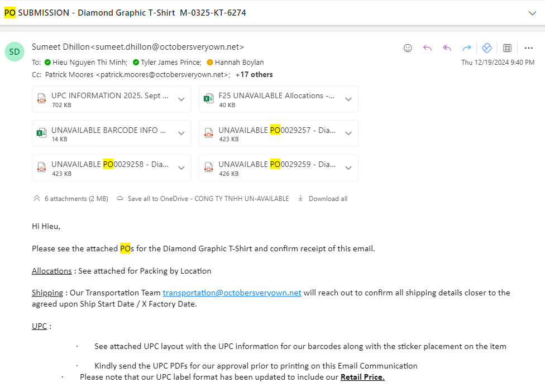Open the More actions ellipsis menu

(x=529, y=48)
